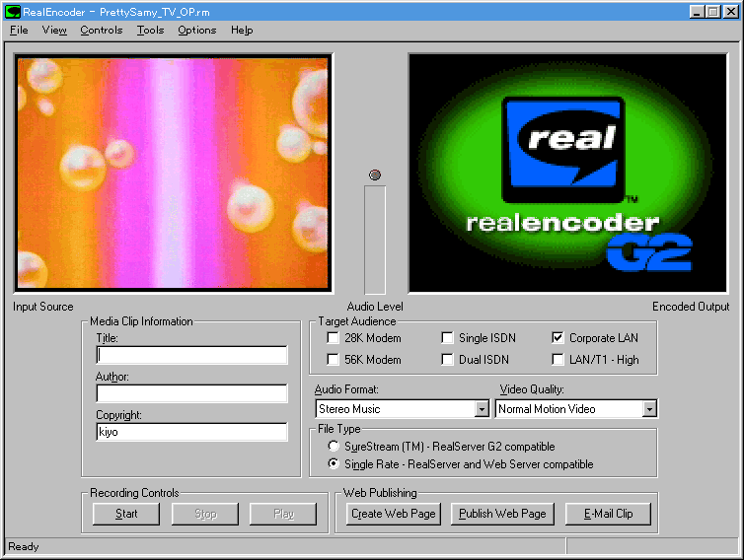Enable the 28K Modem checkbox

[x=333, y=338]
